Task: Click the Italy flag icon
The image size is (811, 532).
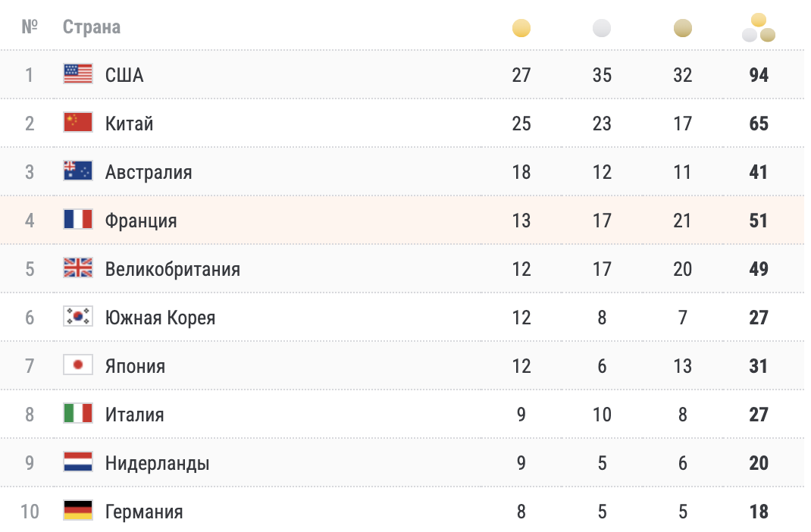Action: point(78,414)
